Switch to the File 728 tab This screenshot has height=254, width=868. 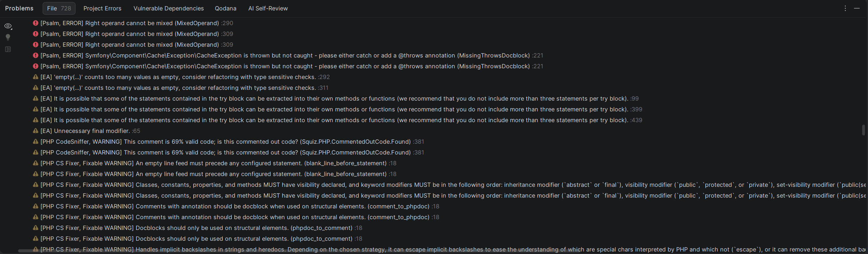59,8
